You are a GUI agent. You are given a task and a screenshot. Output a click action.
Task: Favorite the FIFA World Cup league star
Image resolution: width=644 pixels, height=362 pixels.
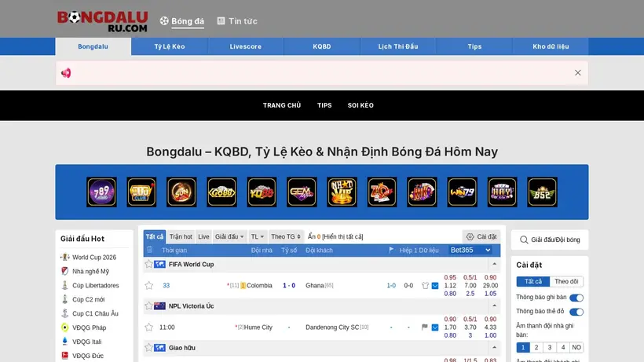(x=148, y=265)
